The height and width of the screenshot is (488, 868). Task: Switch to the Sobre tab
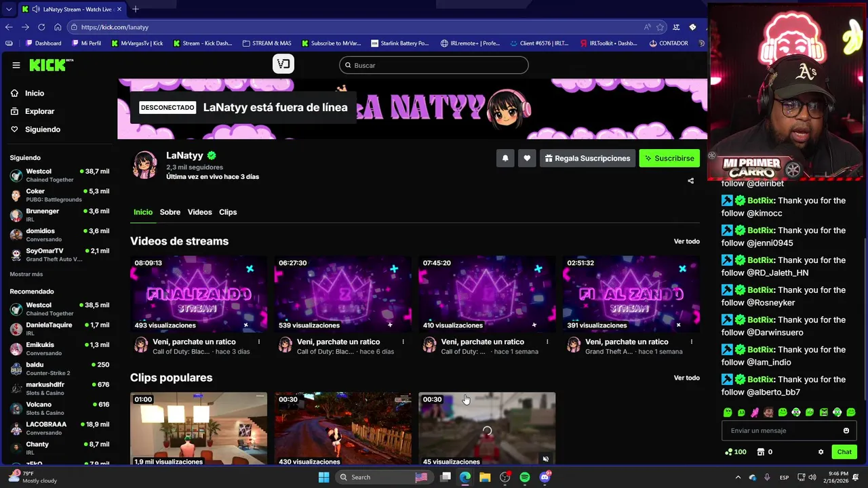tap(170, 212)
